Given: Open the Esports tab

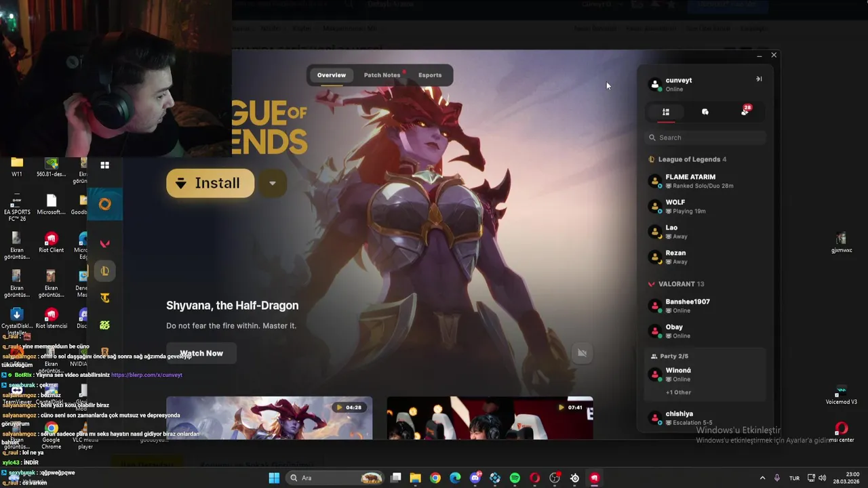Looking at the screenshot, I should [430, 75].
